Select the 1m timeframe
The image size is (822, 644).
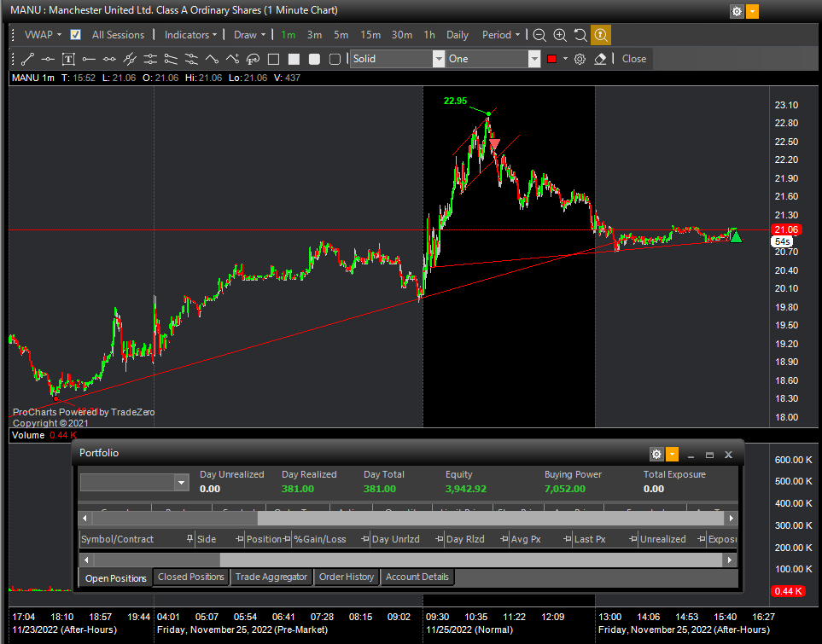(289, 35)
